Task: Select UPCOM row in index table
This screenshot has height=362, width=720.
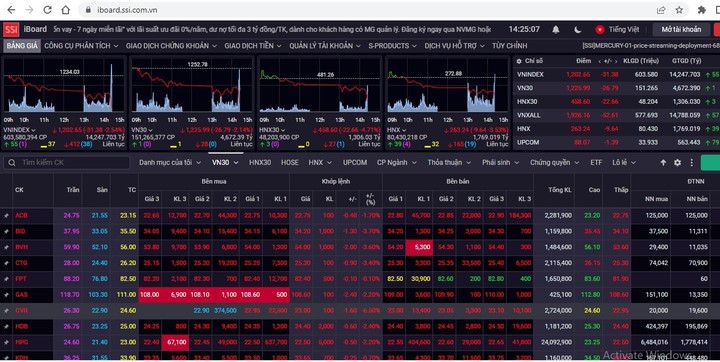Action: 616,142
